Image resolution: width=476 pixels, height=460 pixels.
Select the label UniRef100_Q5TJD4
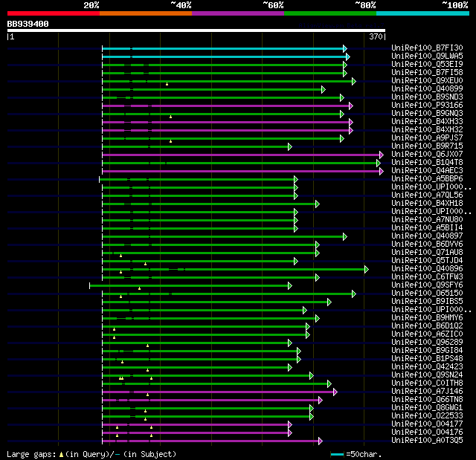click(x=427, y=261)
